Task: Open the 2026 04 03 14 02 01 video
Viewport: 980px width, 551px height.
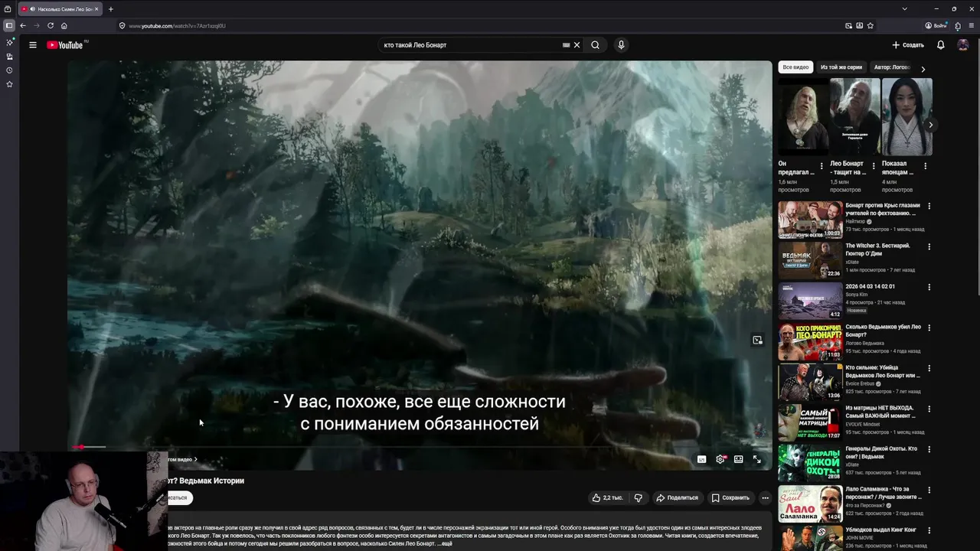Action: click(810, 301)
